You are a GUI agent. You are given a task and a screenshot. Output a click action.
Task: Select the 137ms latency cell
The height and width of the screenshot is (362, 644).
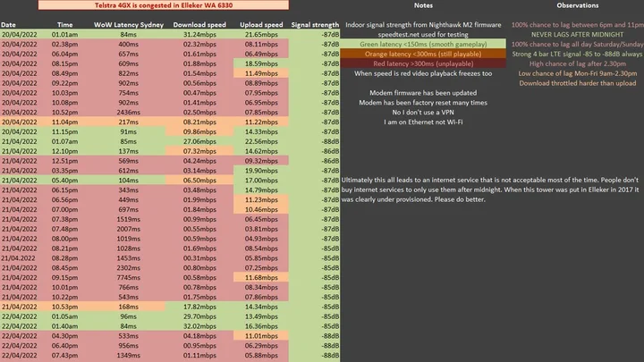[x=129, y=151]
